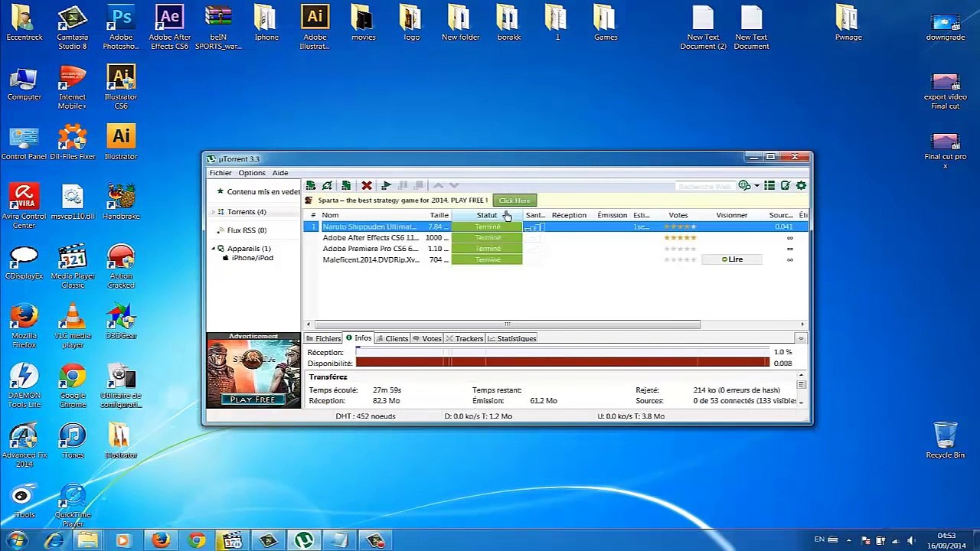Switch to the Votes tab

tap(427, 338)
